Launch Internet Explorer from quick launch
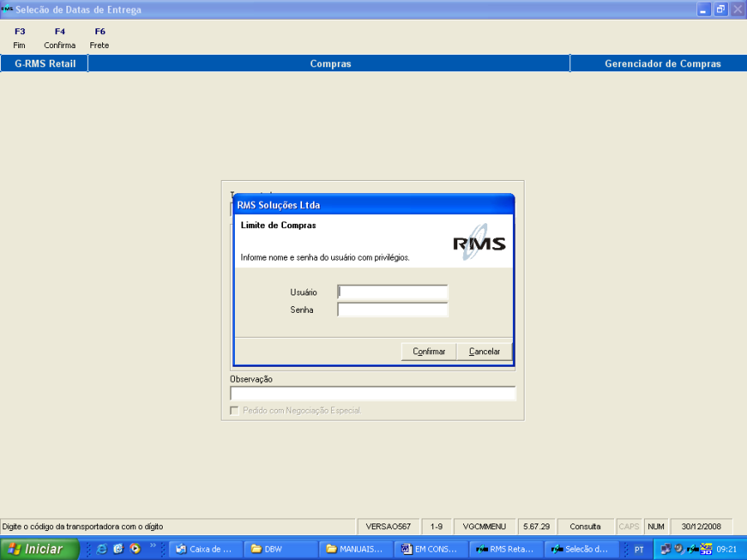The image size is (747, 560). [101, 549]
